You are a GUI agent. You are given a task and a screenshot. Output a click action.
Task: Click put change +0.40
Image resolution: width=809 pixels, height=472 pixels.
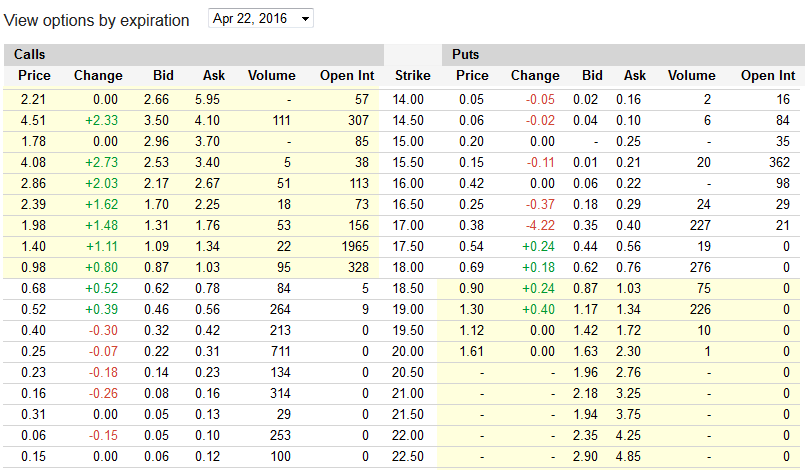click(538, 310)
